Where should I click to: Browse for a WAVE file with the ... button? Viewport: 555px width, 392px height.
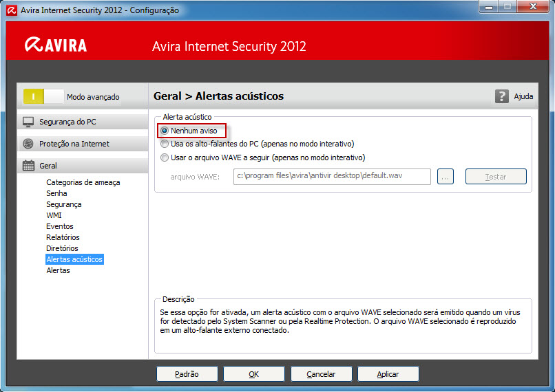coord(446,176)
